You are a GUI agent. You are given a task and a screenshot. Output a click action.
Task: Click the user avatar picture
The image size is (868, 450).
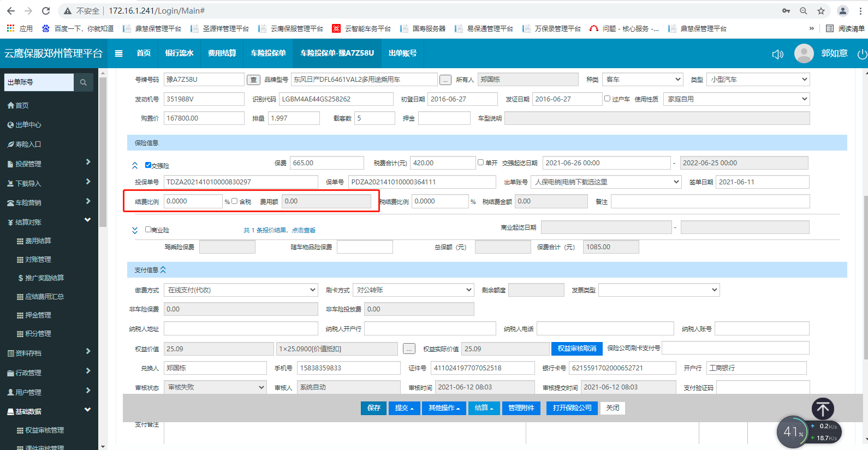pyautogui.click(x=804, y=53)
